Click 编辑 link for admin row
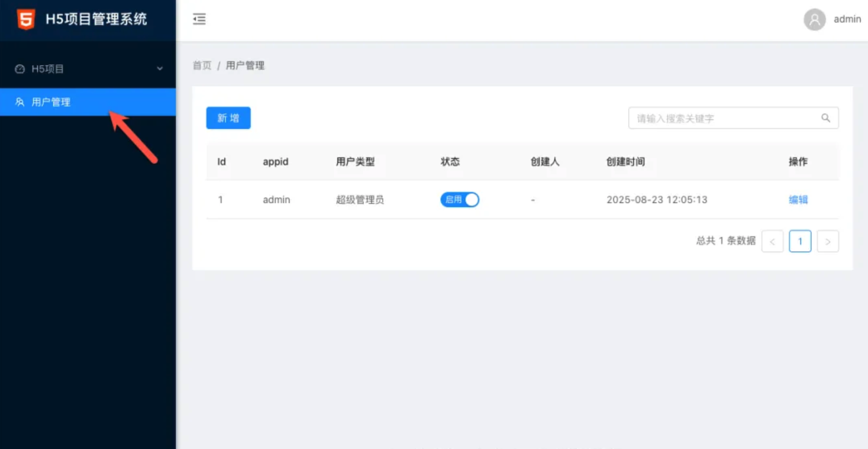This screenshot has height=449, width=868. 798,200
